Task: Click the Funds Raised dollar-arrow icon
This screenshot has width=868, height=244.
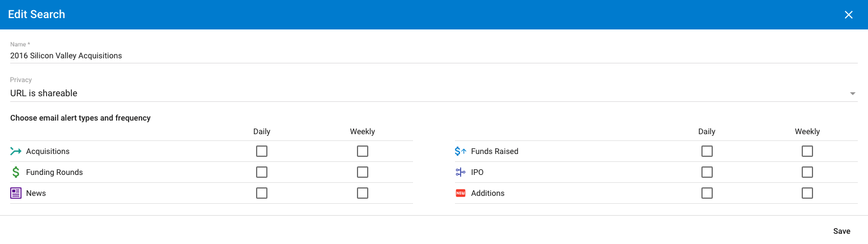Action: [461, 151]
